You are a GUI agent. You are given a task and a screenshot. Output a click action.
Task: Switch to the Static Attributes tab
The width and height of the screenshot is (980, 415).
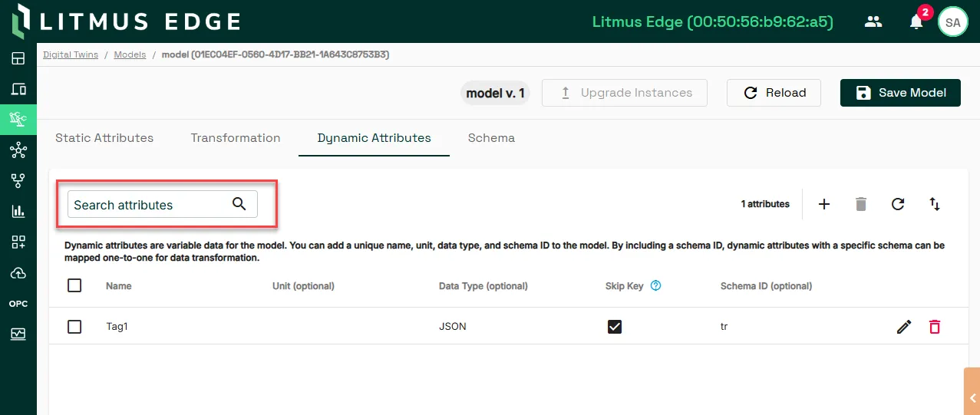(104, 138)
